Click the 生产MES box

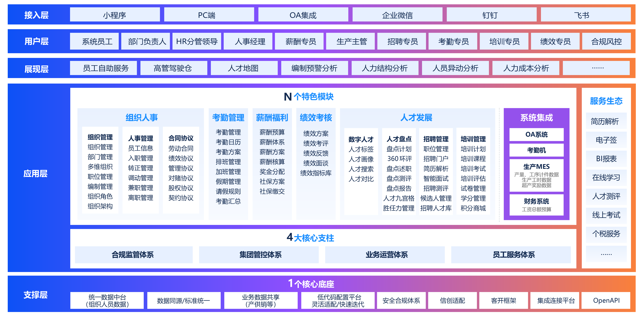[536, 175]
